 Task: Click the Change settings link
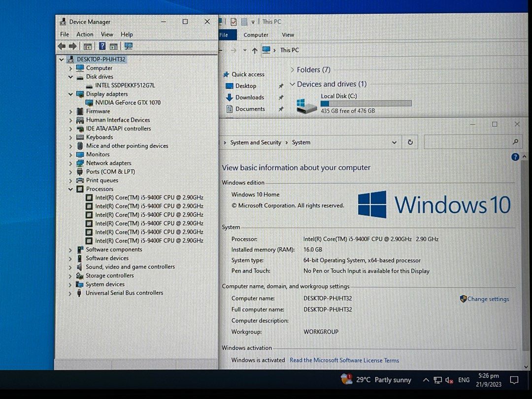(x=488, y=299)
